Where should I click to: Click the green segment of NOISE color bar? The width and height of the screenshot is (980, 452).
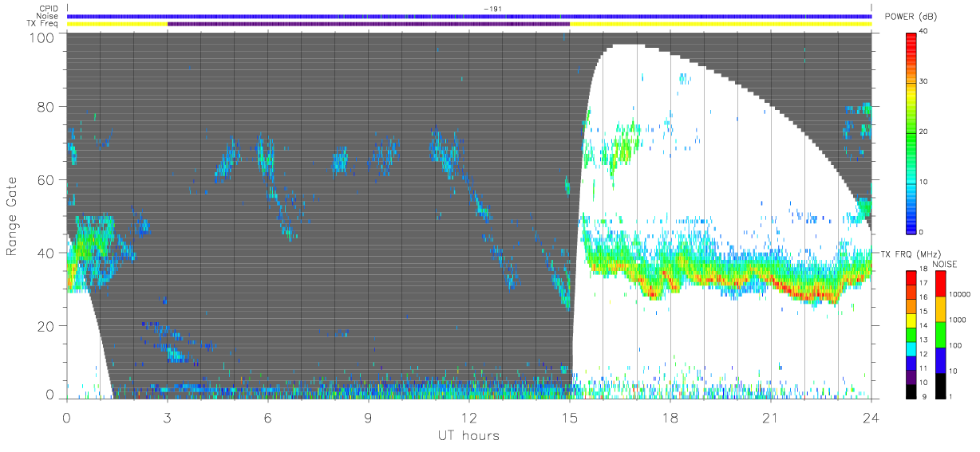coord(941,335)
